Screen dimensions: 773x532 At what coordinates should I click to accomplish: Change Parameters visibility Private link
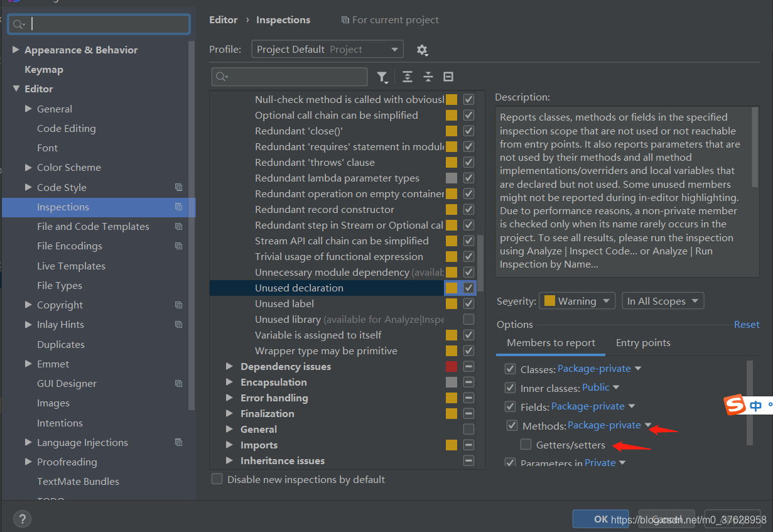605,463
